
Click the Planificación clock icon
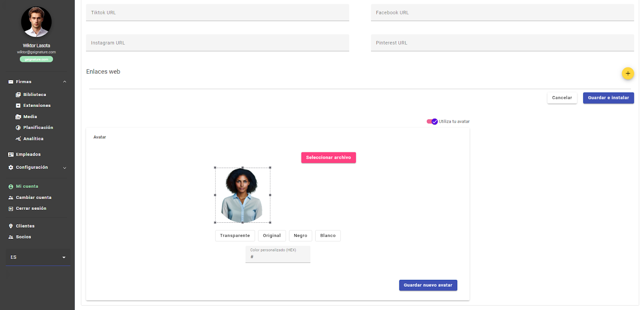click(x=18, y=127)
